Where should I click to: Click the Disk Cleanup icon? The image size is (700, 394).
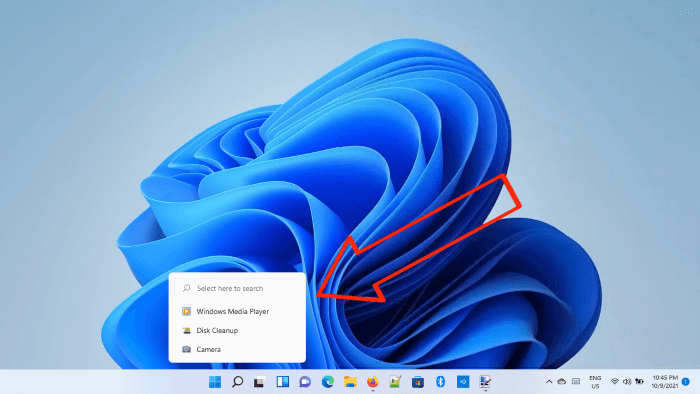click(x=187, y=330)
